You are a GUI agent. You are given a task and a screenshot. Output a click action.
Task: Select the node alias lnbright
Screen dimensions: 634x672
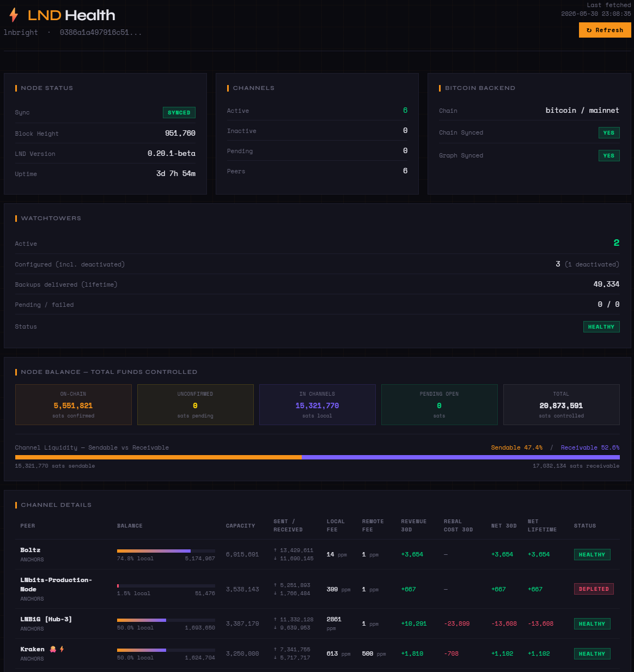(21, 32)
